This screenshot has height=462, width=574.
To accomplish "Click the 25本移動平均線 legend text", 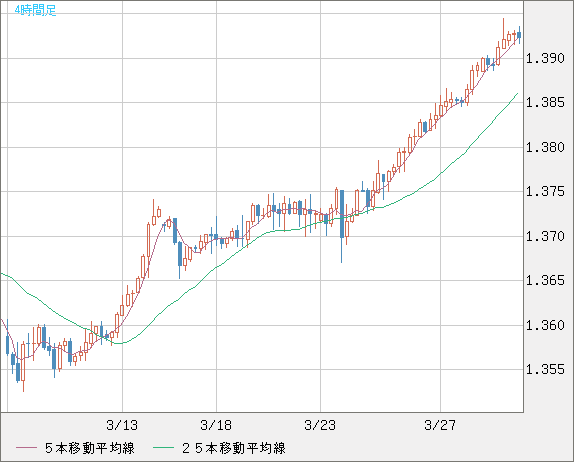I will [x=234, y=448].
